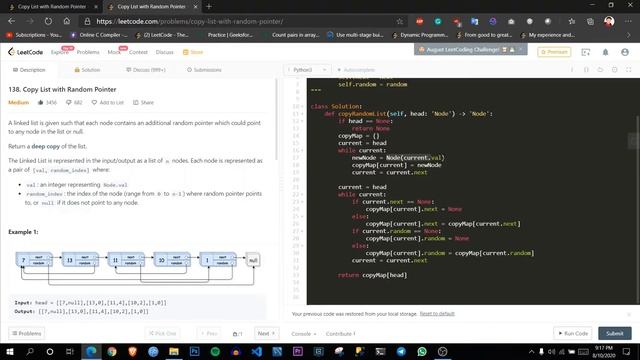Click the Run Code button
This screenshot has height=360, width=640.
(x=573, y=333)
